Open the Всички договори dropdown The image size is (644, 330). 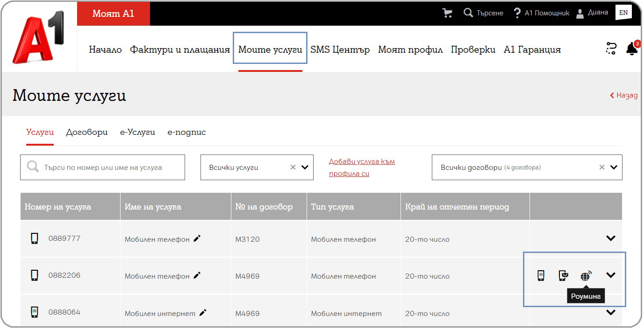[x=614, y=167]
